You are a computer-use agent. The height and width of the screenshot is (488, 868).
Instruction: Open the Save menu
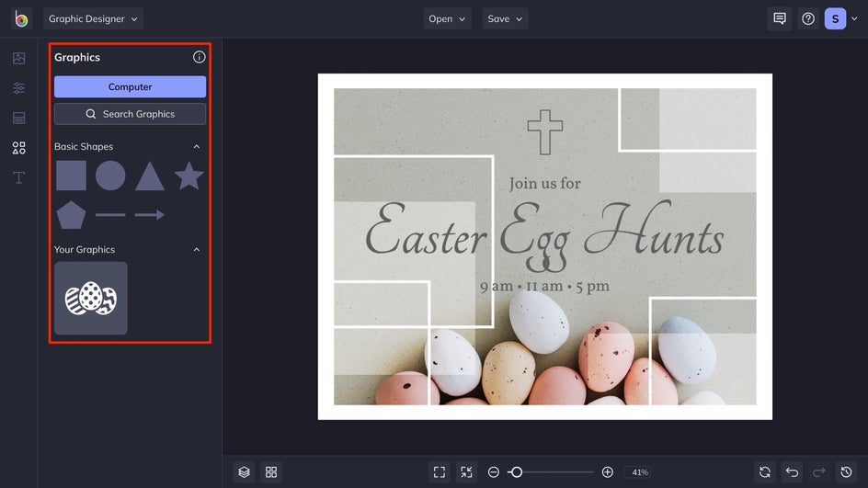[505, 18]
